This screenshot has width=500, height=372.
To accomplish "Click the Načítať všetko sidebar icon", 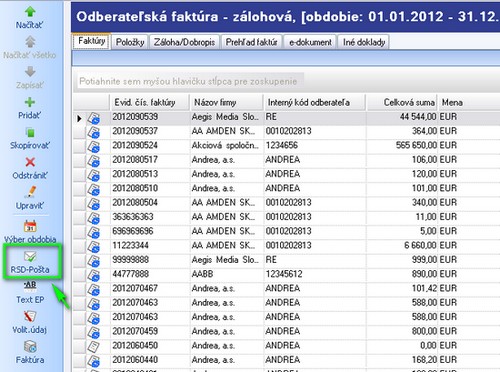I will point(30,42).
